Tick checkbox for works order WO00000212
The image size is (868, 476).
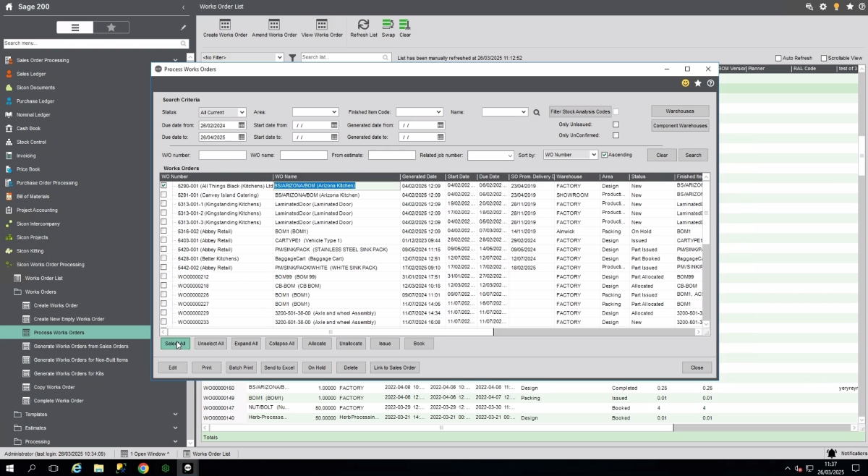163,277
